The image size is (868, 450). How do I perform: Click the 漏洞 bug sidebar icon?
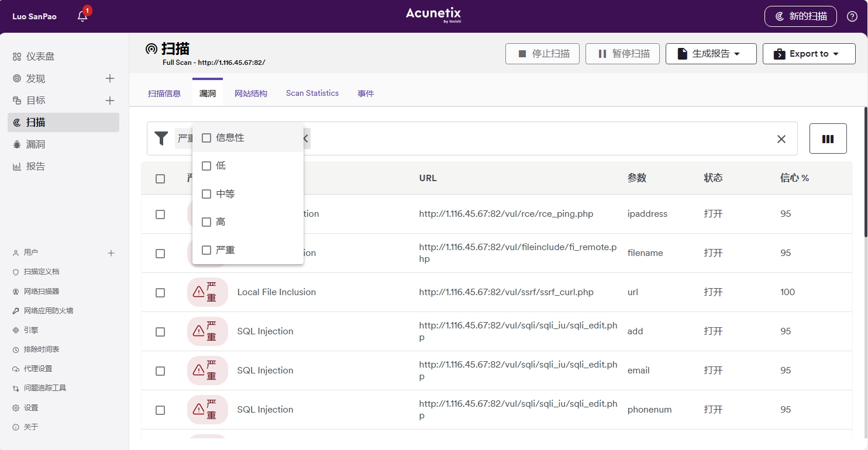17,144
